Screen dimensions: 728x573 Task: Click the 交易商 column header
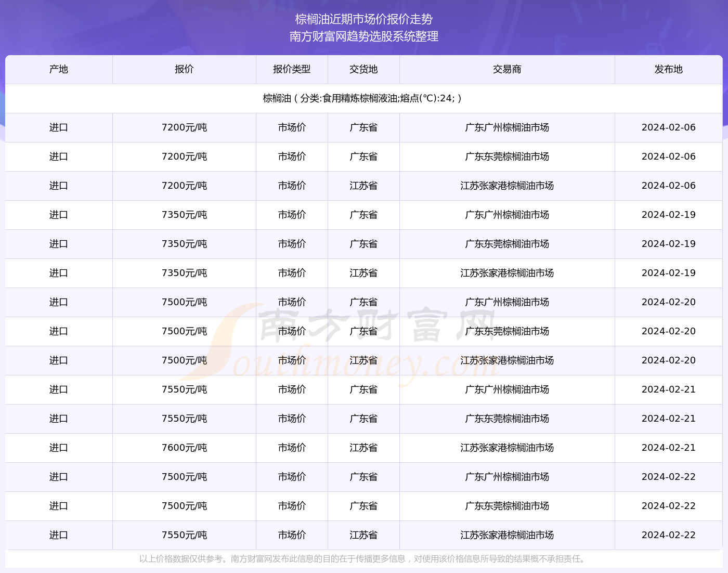[507, 69]
